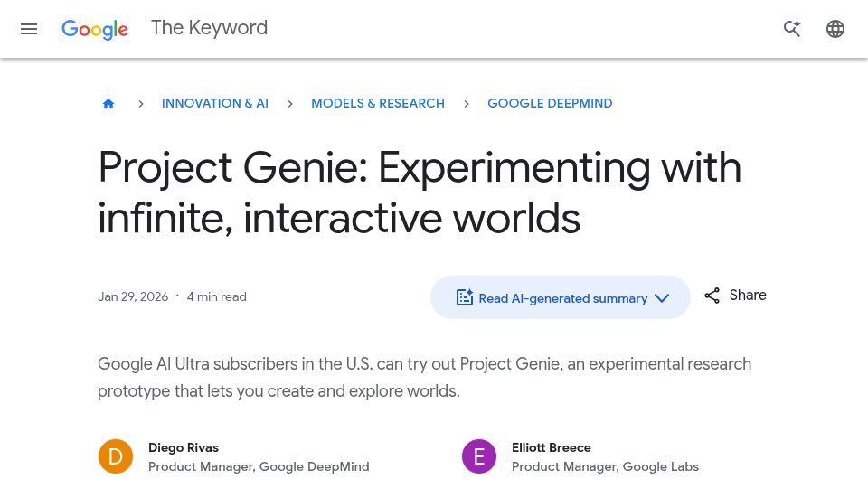Click Product Manager, Google DeepMind text

click(259, 467)
